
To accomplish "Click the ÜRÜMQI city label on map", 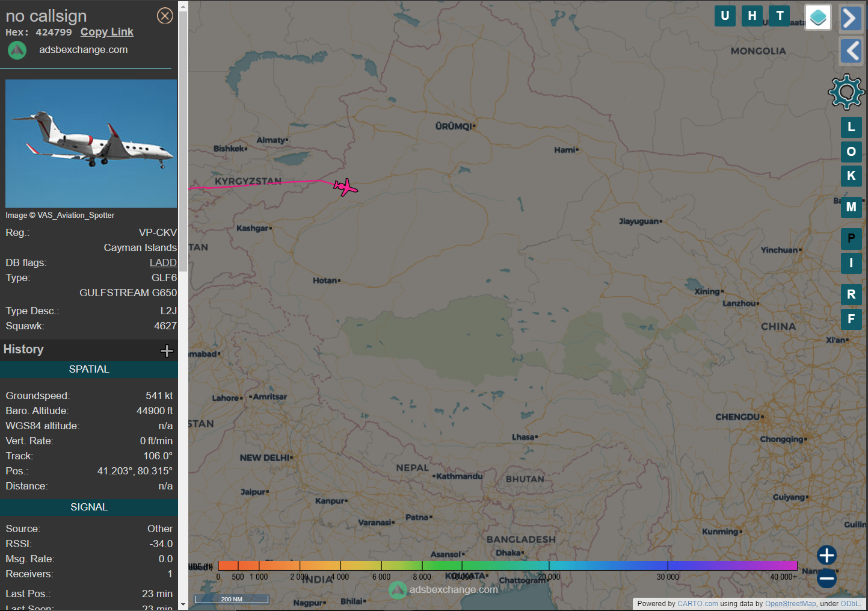I will 454,126.
